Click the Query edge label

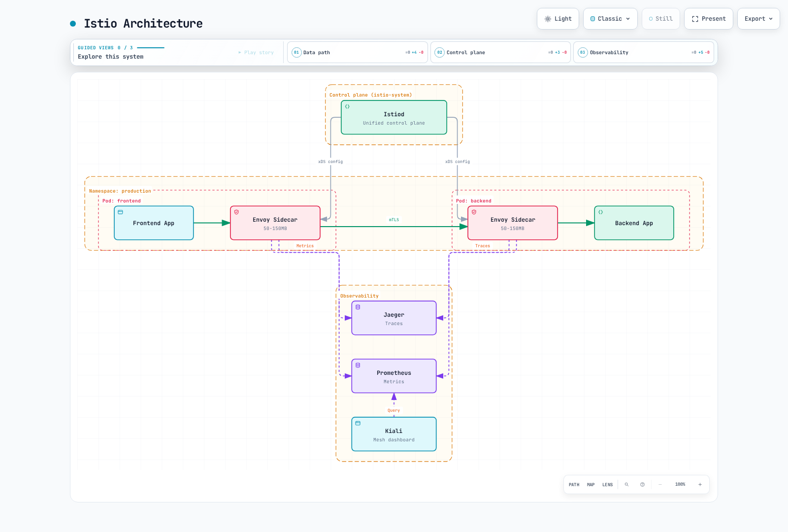pyautogui.click(x=394, y=410)
